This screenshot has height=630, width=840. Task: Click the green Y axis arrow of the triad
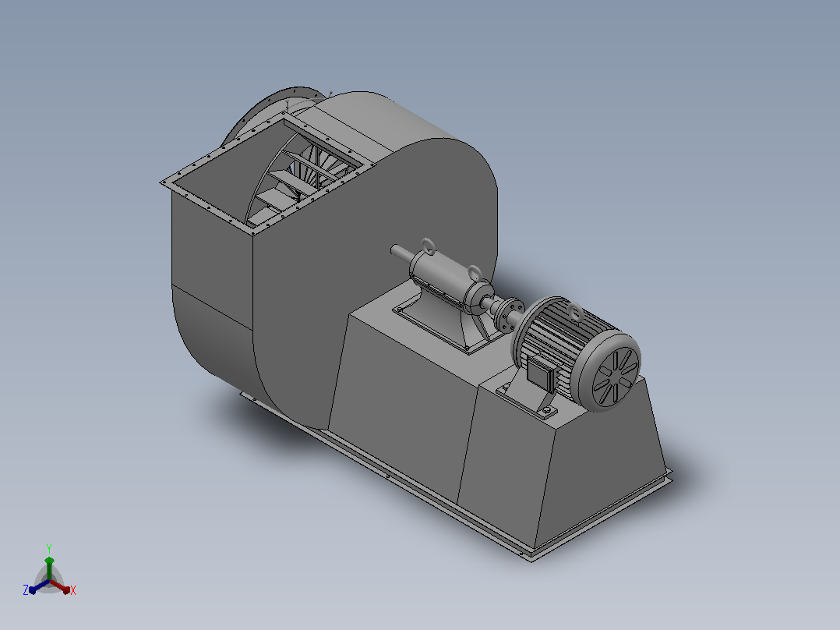coord(49,568)
